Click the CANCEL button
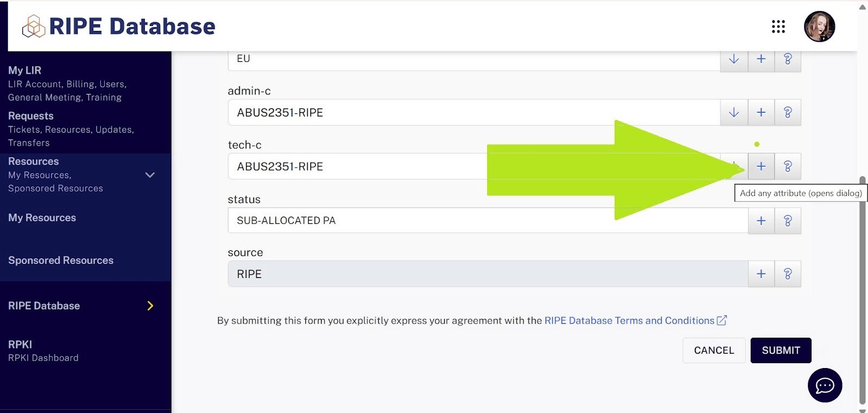The image size is (868, 413). pyautogui.click(x=714, y=350)
